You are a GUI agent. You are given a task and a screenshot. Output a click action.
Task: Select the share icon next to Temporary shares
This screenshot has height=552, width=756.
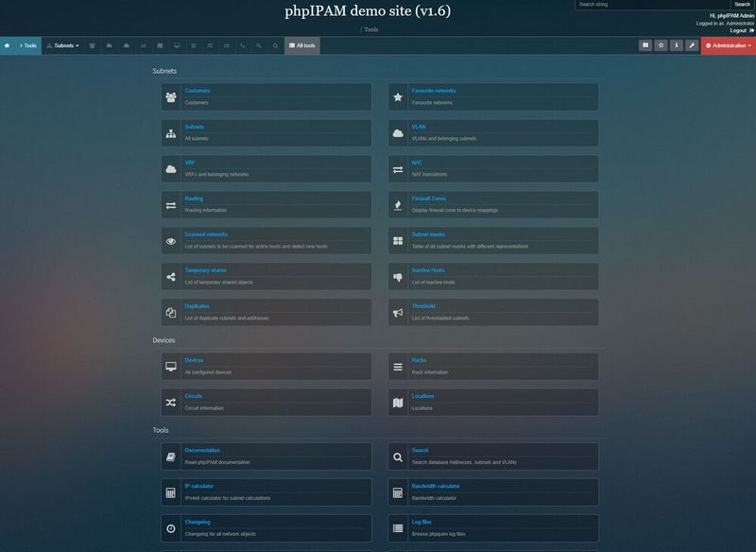pos(170,275)
